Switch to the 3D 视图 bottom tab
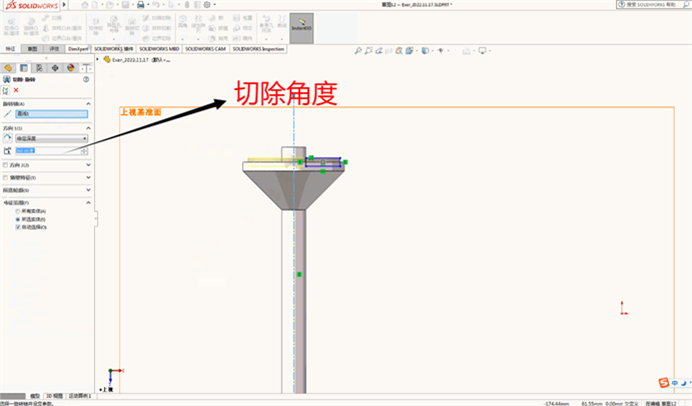Viewport: 692px width, 406px height. point(55,396)
